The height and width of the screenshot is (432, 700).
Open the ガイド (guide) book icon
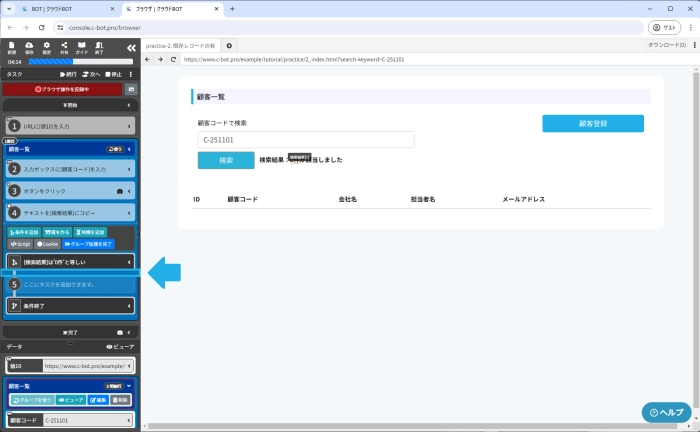(x=81, y=47)
